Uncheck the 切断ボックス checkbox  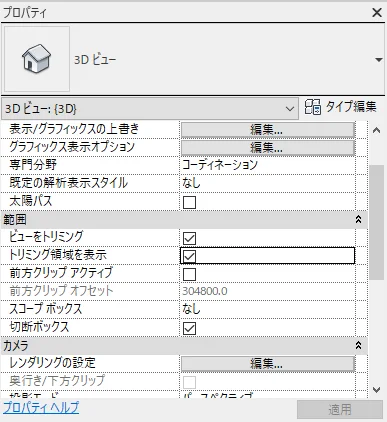(189, 328)
